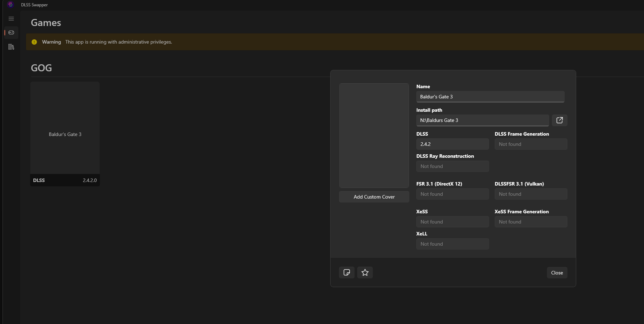Open the hamburger navigation menu
Image resolution: width=644 pixels, height=324 pixels.
pos(11,19)
